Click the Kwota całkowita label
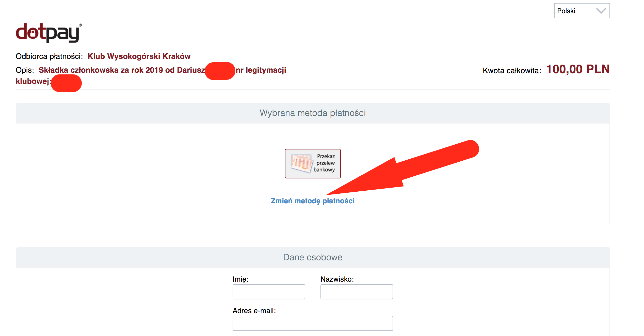The height and width of the screenshot is (336, 644). tap(511, 70)
